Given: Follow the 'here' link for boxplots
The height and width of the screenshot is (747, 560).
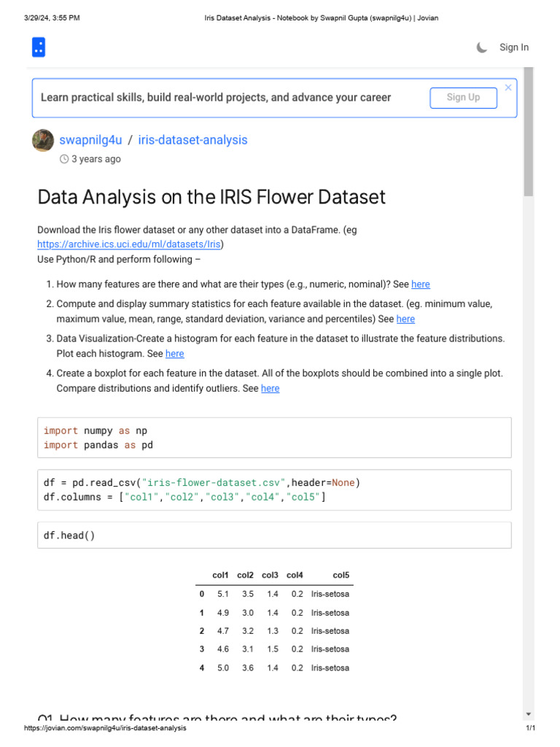Looking at the screenshot, I should pos(270,389).
